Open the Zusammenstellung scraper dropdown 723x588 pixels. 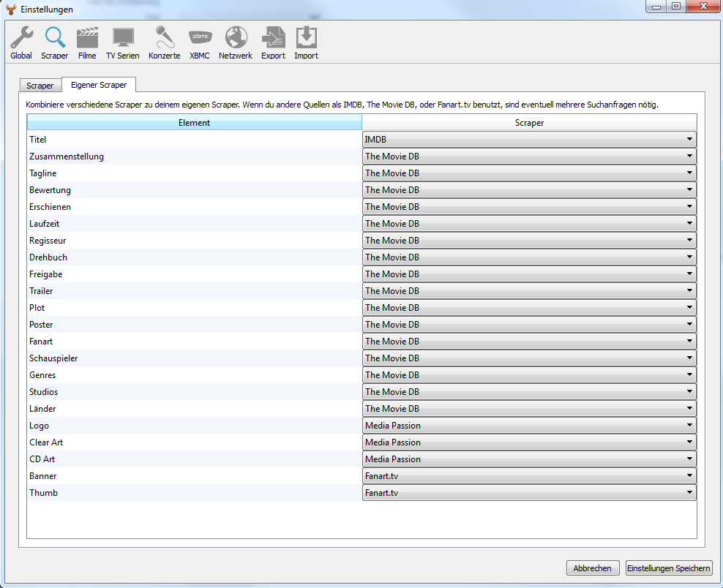[529, 157]
